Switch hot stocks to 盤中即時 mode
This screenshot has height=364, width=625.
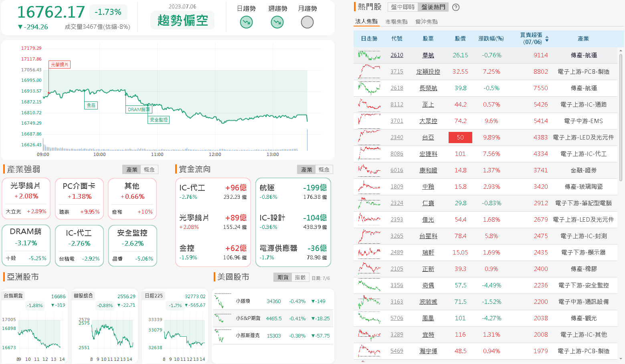[x=403, y=7]
